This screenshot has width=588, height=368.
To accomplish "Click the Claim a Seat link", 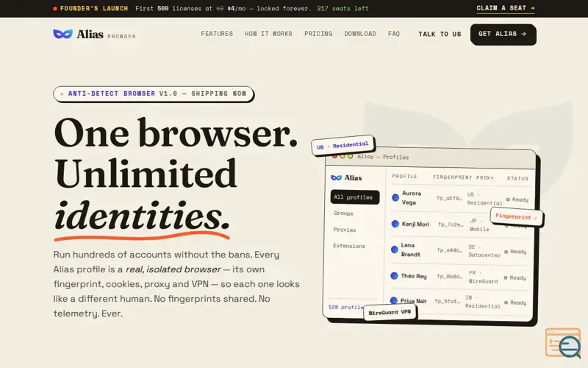I will tap(506, 8).
